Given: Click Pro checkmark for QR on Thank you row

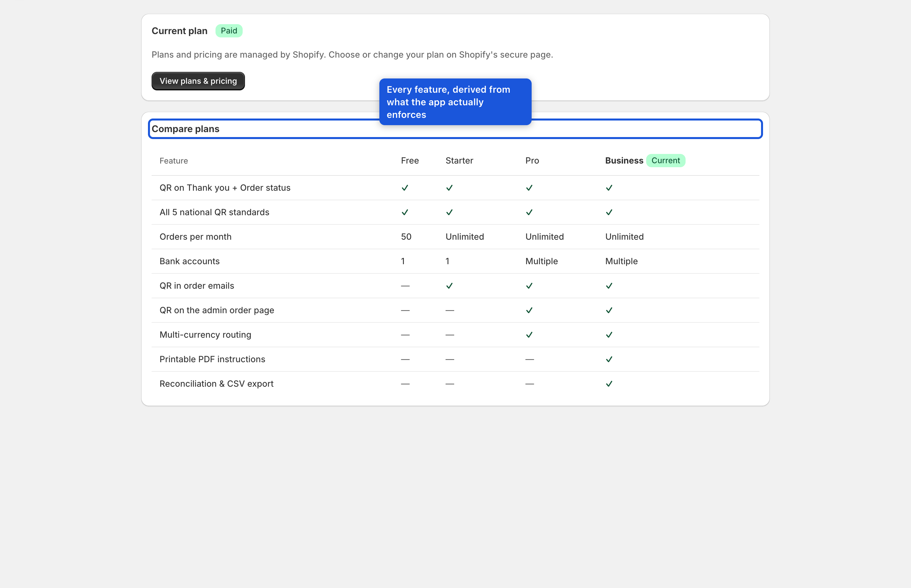Looking at the screenshot, I should (x=529, y=188).
